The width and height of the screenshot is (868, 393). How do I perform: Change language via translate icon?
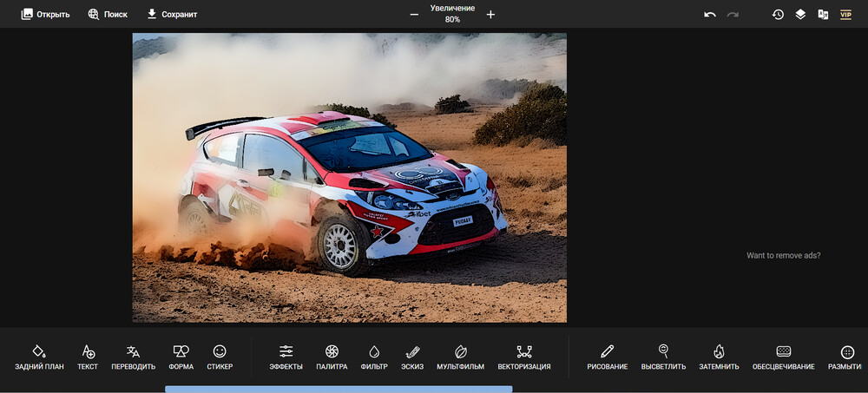(x=823, y=15)
